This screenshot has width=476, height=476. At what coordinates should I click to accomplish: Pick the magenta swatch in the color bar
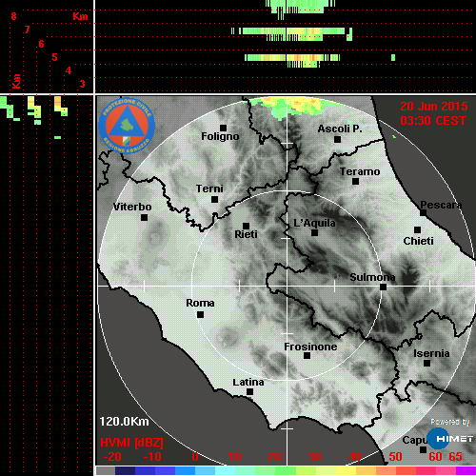(x=466, y=470)
